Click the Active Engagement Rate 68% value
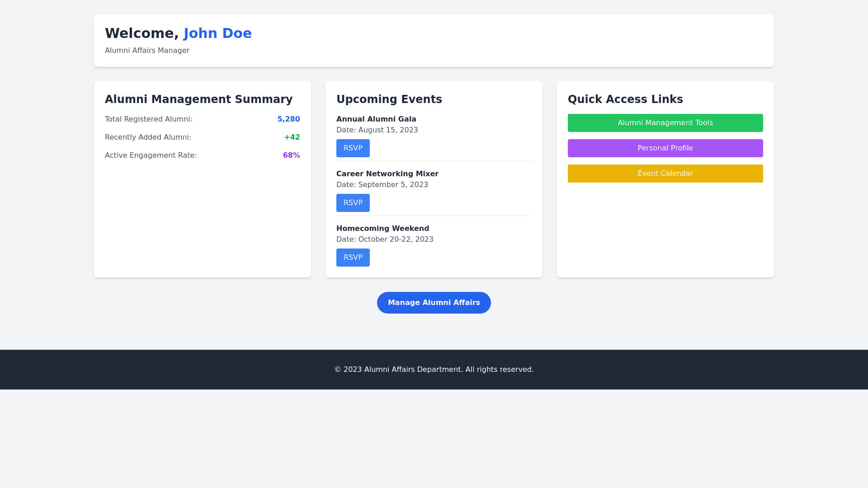The height and width of the screenshot is (488, 868). pyautogui.click(x=291, y=155)
